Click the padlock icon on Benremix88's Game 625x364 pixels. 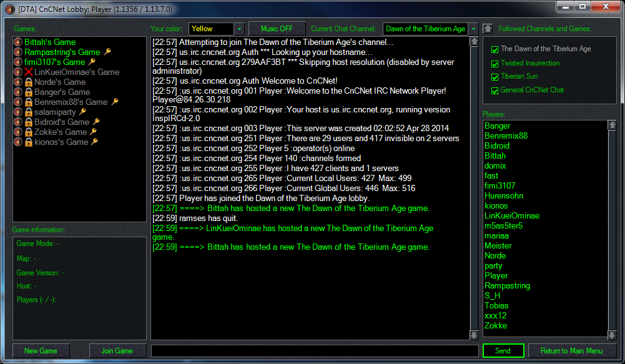[x=28, y=102]
